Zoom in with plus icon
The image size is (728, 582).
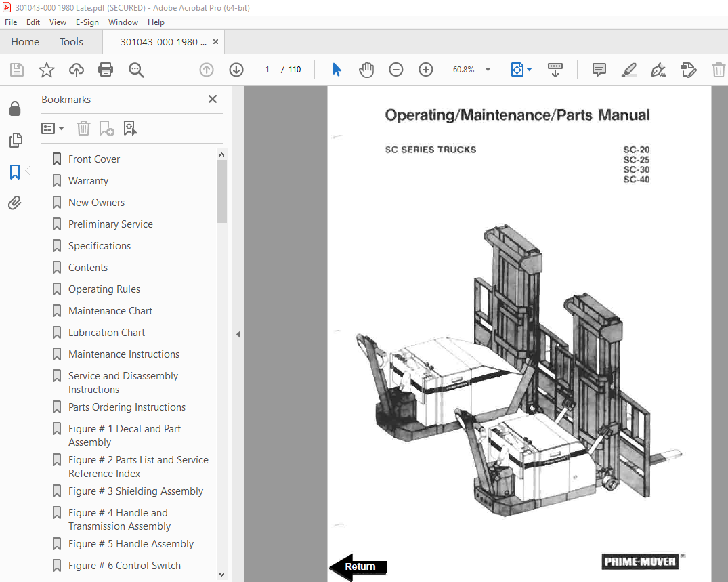[x=425, y=70]
